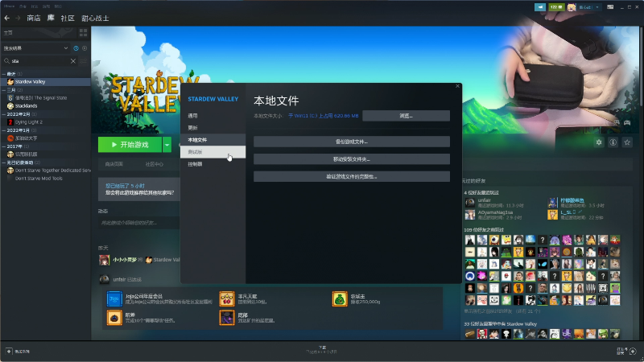This screenshot has height=362, width=644.
Task: Open friend unfair in friends list
Action: pos(485,200)
